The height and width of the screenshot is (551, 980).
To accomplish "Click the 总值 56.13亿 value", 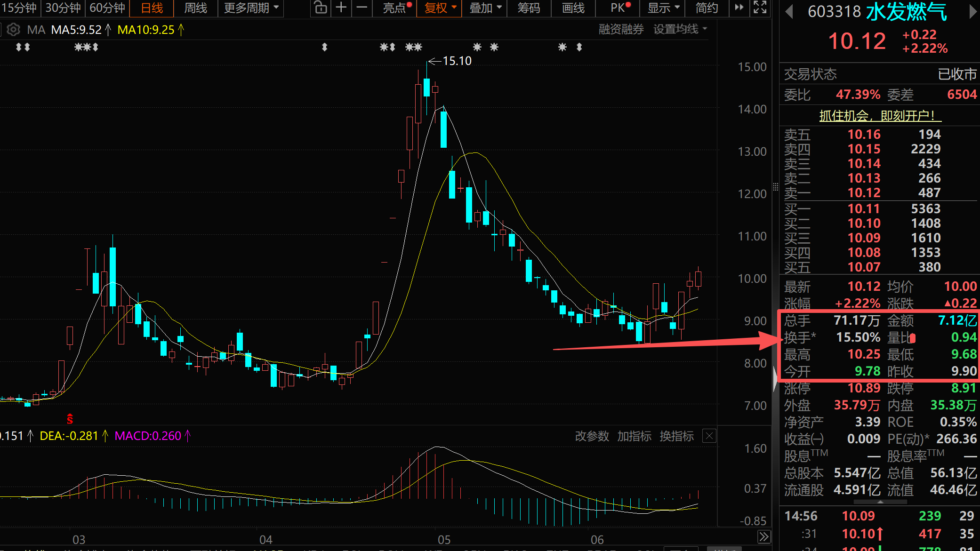I will pos(954,473).
